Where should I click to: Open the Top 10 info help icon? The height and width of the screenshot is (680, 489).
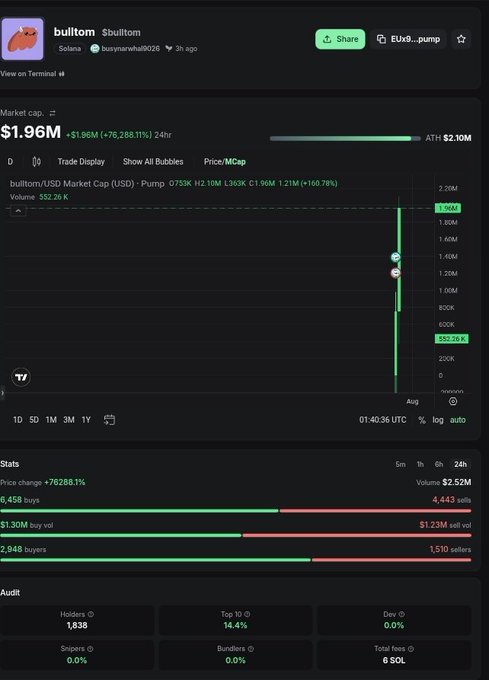pyautogui.click(x=247, y=615)
